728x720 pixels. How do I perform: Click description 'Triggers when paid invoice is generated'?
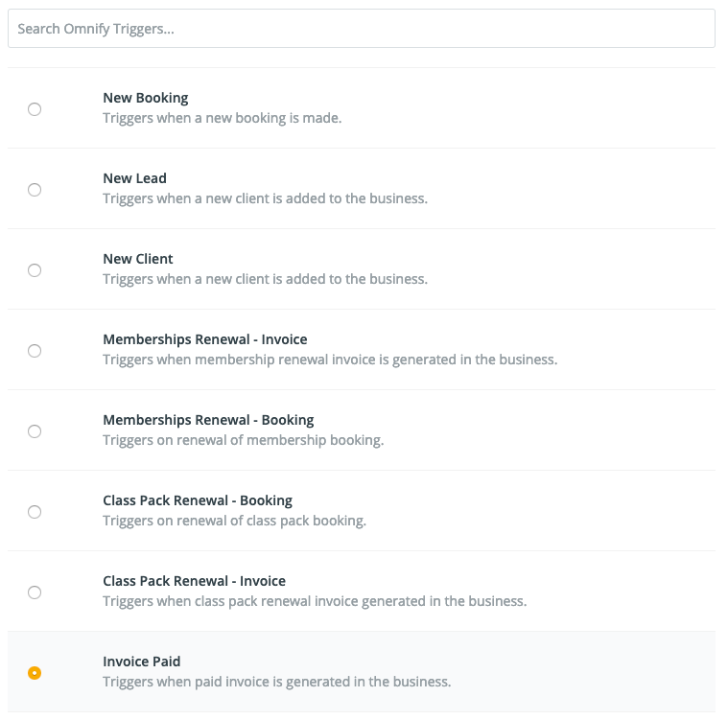pos(276,682)
